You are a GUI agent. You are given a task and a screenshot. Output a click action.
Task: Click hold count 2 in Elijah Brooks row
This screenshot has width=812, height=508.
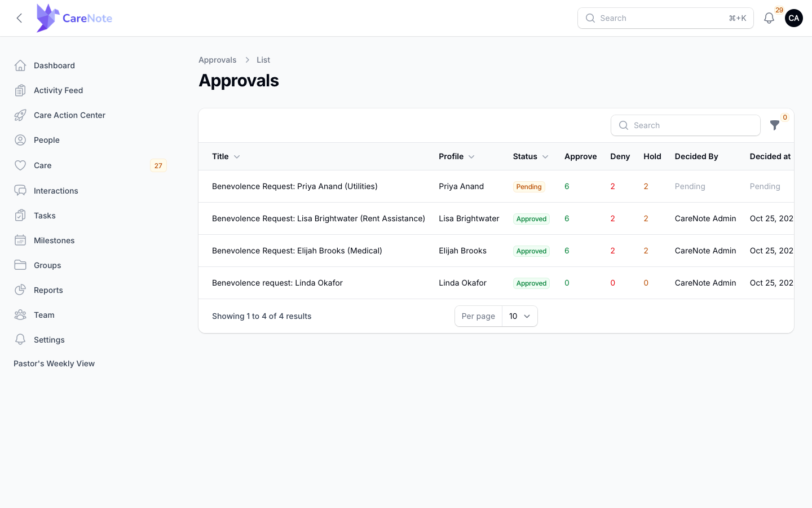point(646,251)
